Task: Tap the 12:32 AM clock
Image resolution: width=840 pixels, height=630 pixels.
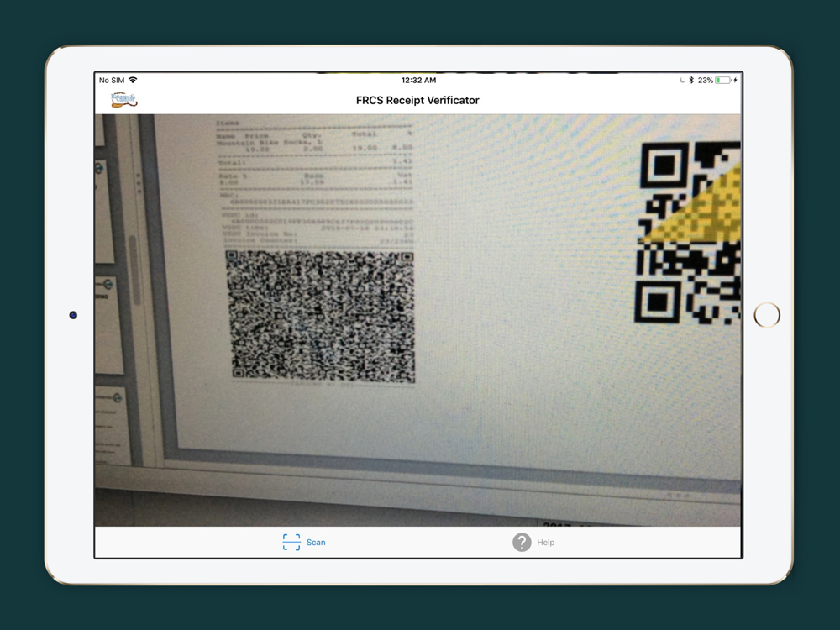Action: (x=418, y=81)
